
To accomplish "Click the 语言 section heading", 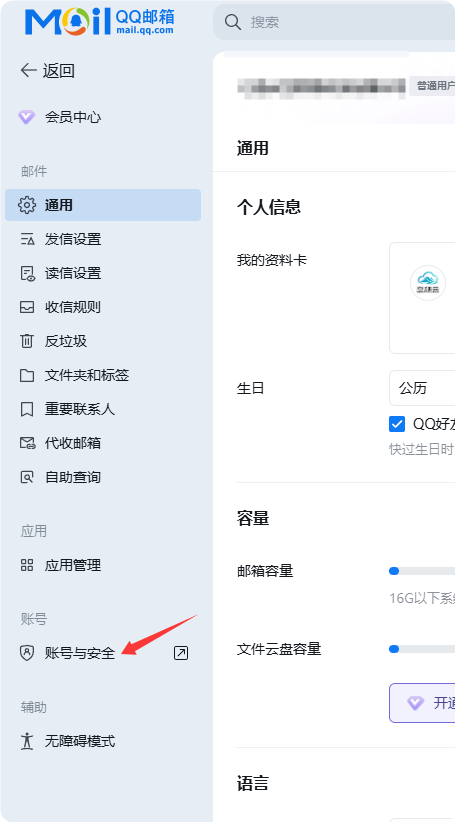I will coord(253,784).
